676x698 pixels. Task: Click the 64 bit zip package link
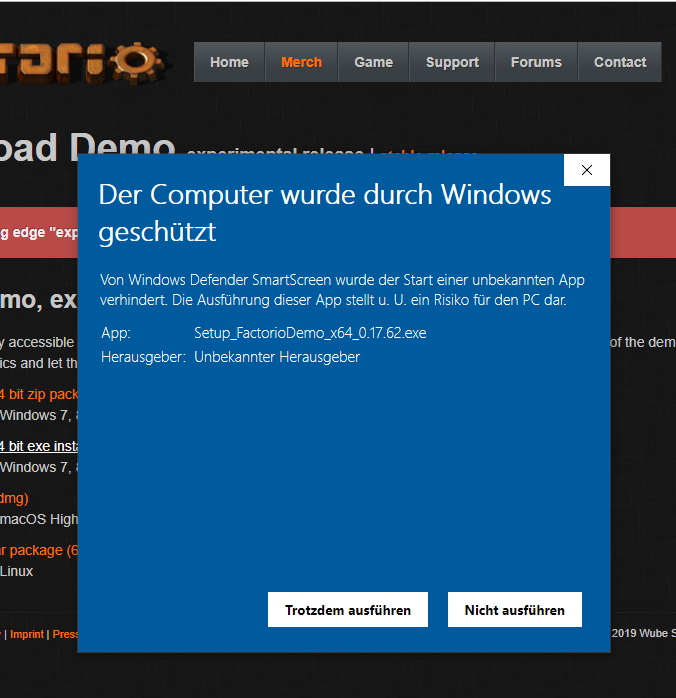click(40, 394)
